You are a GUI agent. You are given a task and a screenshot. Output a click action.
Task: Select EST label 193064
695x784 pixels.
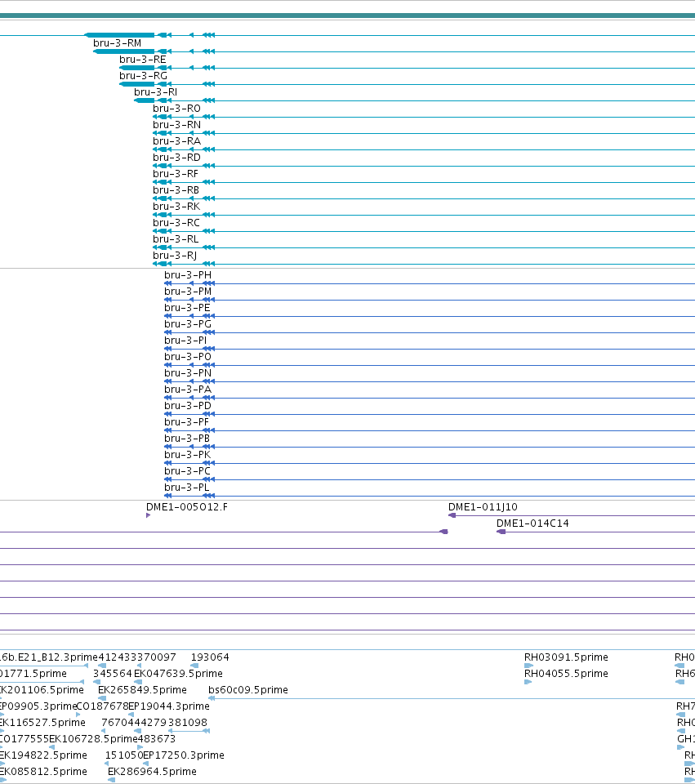210,657
